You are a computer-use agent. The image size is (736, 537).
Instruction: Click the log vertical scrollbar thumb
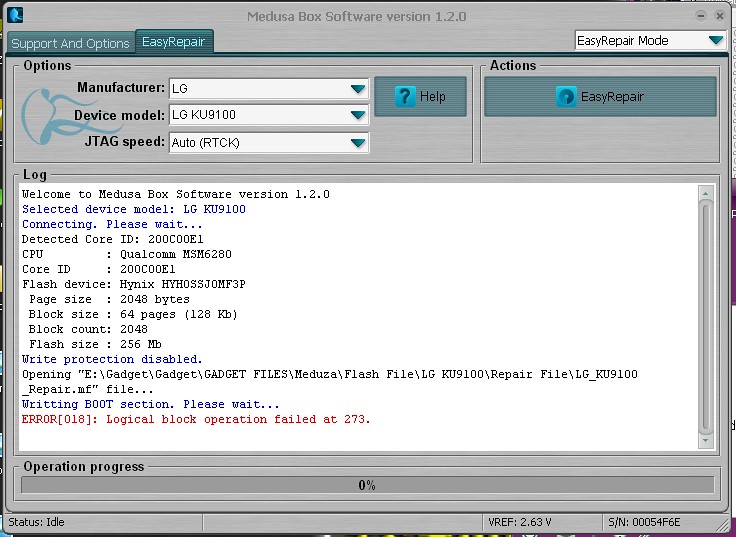(705, 317)
